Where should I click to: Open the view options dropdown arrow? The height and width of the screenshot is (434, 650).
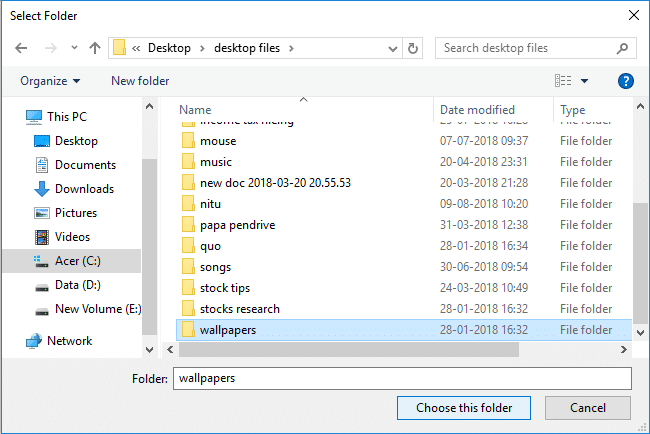(585, 81)
